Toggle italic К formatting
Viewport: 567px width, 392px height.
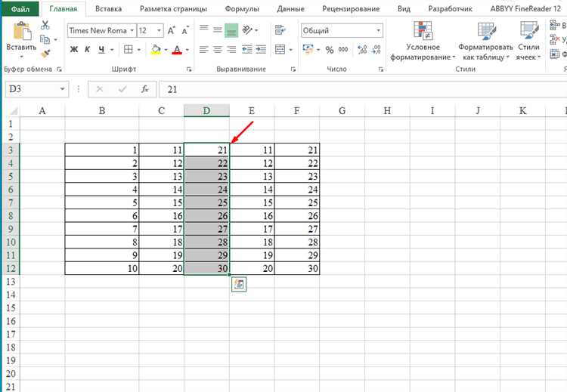(87, 50)
